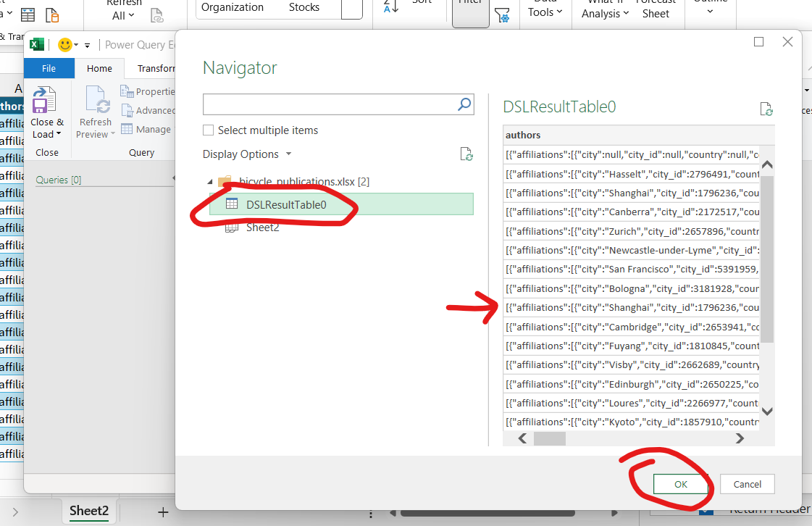Click the smiley feedback icon
The width and height of the screenshot is (812, 526).
(66, 45)
